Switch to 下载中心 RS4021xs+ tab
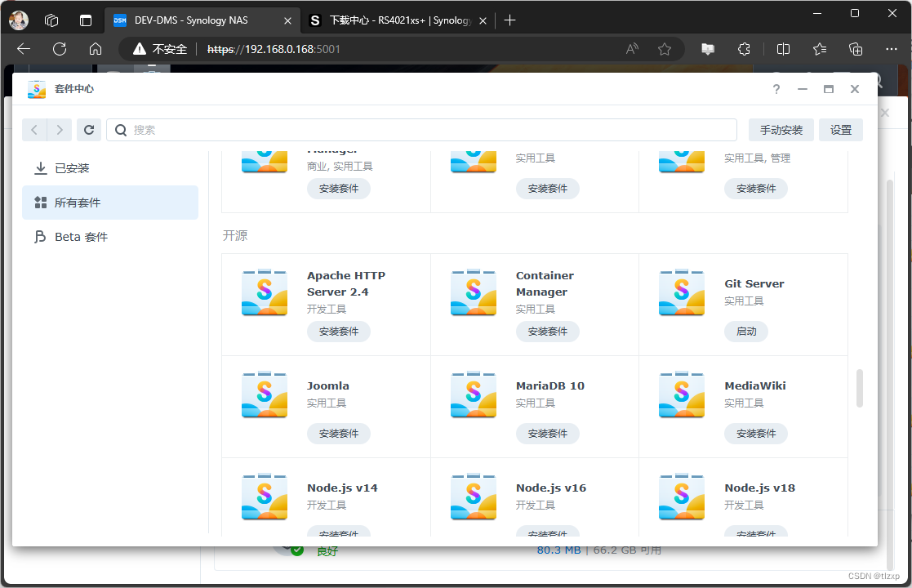The height and width of the screenshot is (588, 912). (398, 20)
